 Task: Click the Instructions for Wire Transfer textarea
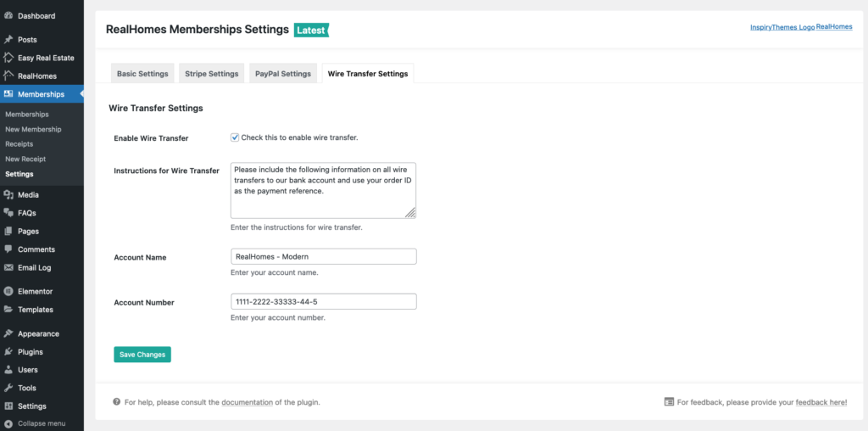click(x=323, y=191)
